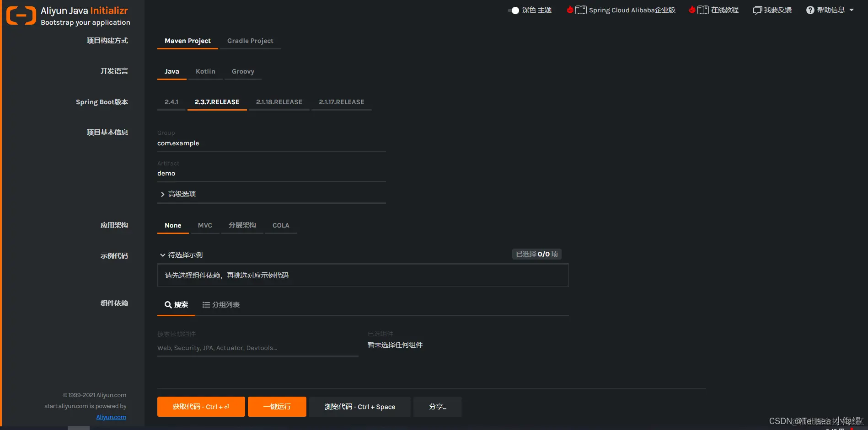868x430 pixels.
Task: Open the 我要反馈 link
Action: click(x=777, y=10)
